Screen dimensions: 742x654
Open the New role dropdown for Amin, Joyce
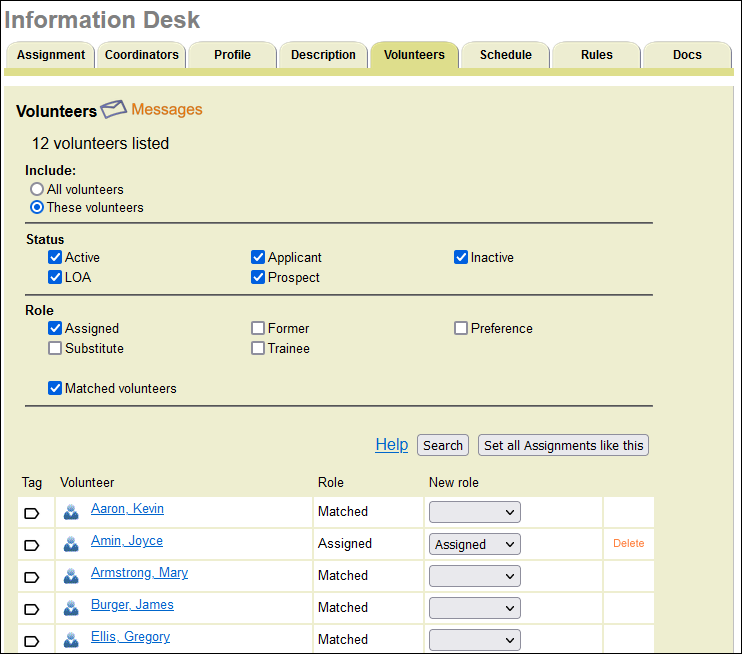[475, 545]
